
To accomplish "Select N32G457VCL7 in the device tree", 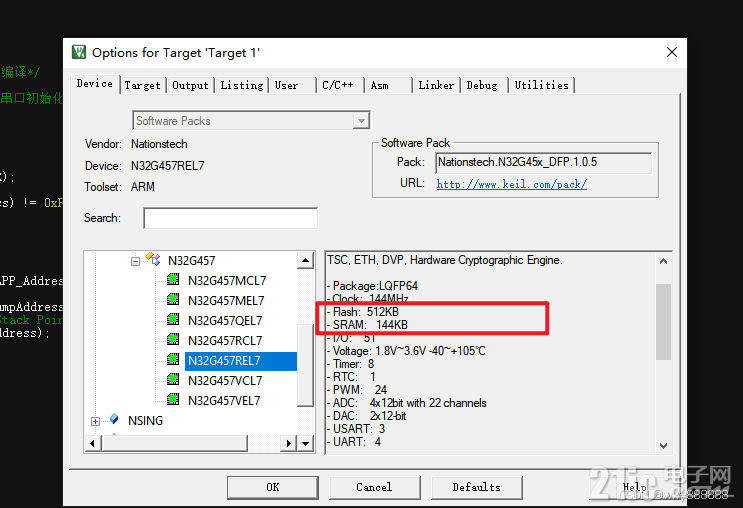I will pyautogui.click(x=225, y=381).
